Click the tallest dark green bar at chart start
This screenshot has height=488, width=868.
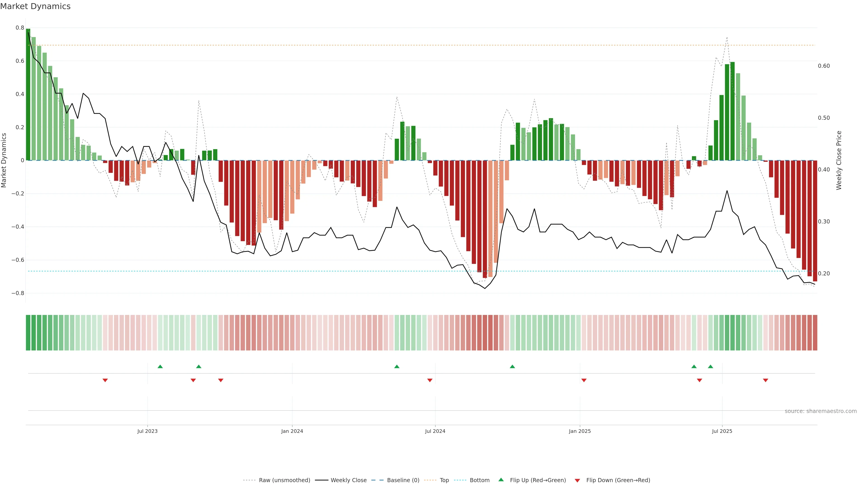pyautogui.click(x=28, y=94)
